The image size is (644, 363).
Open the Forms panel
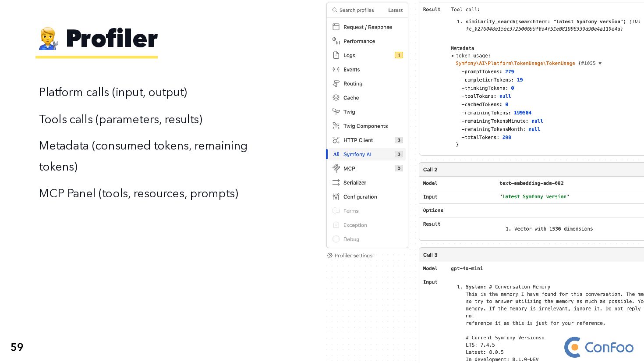coord(367,211)
